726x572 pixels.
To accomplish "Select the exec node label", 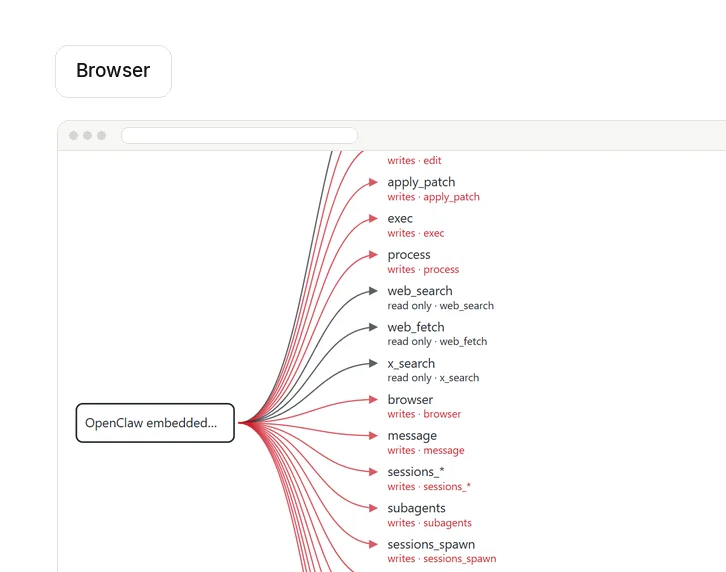I will 400,218.
